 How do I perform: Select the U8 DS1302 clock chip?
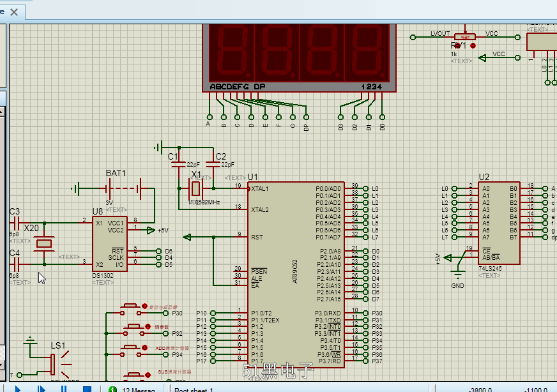pos(109,244)
